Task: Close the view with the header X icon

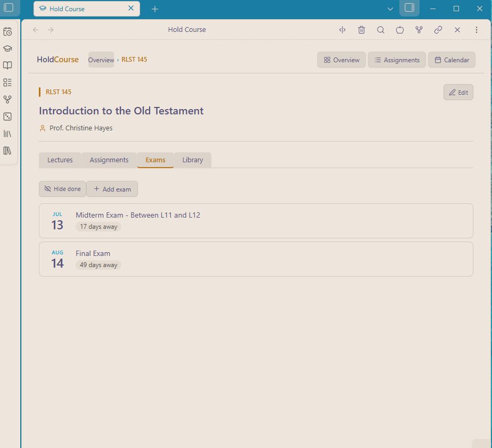Action: (x=457, y=30)
